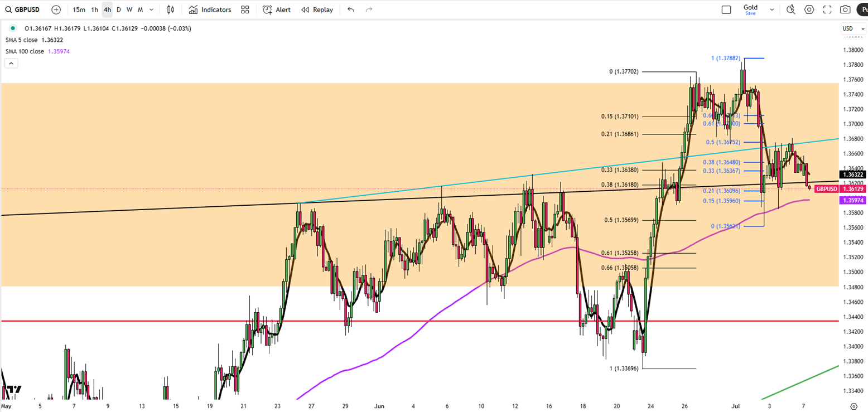This screenshot has width=868, height=412.
Task: Create a new Alert
Action: click(277, 9)
